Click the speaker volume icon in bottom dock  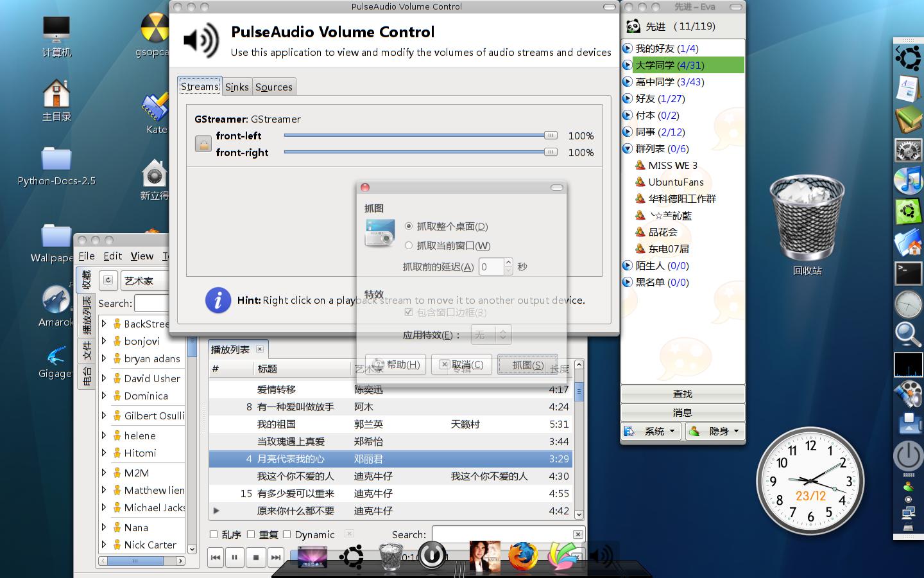[602, 556]
